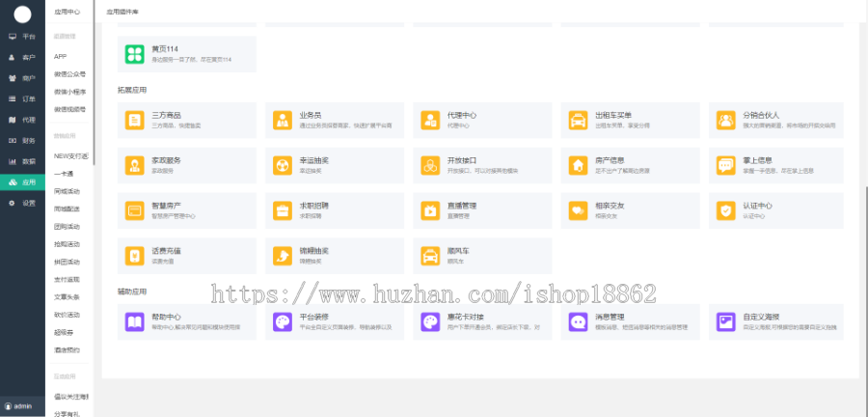Open the admin user entry at bottom
The width and height of the screenshot is (868, 417).
(x=23, y=406)
